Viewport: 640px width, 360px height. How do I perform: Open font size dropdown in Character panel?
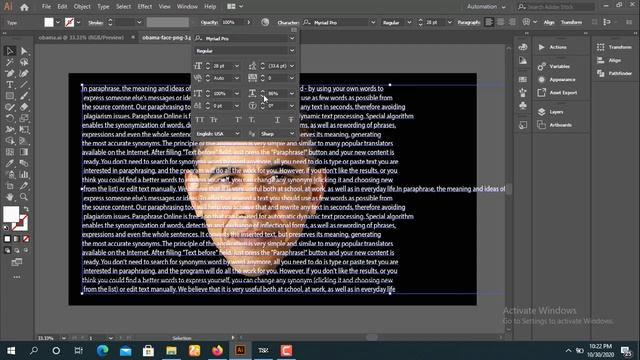pyautogui.click(x=237, y=66)
